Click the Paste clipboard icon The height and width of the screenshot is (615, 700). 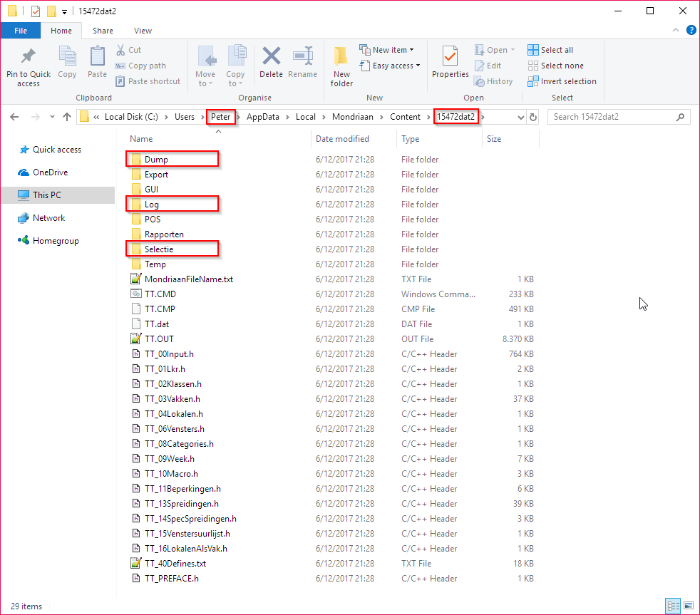97,57
